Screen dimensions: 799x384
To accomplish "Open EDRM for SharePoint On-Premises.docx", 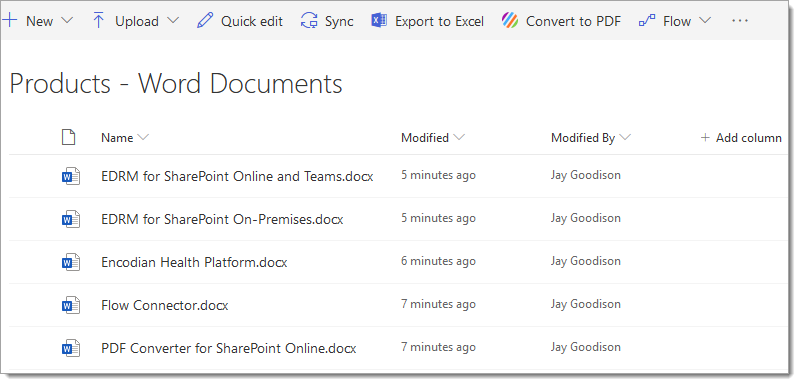I will [222, 220].
